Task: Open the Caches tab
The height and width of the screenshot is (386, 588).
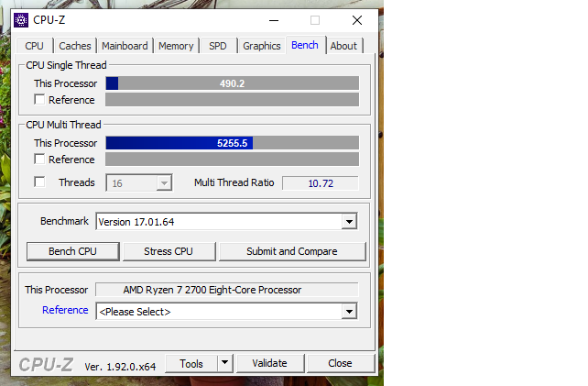Action: pyautogui.click(x=74, y=46)
